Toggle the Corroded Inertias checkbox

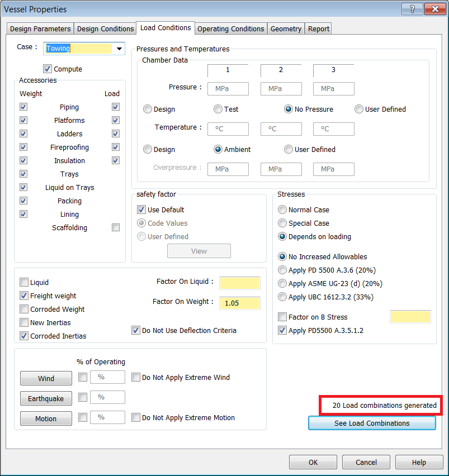[24, 336]
